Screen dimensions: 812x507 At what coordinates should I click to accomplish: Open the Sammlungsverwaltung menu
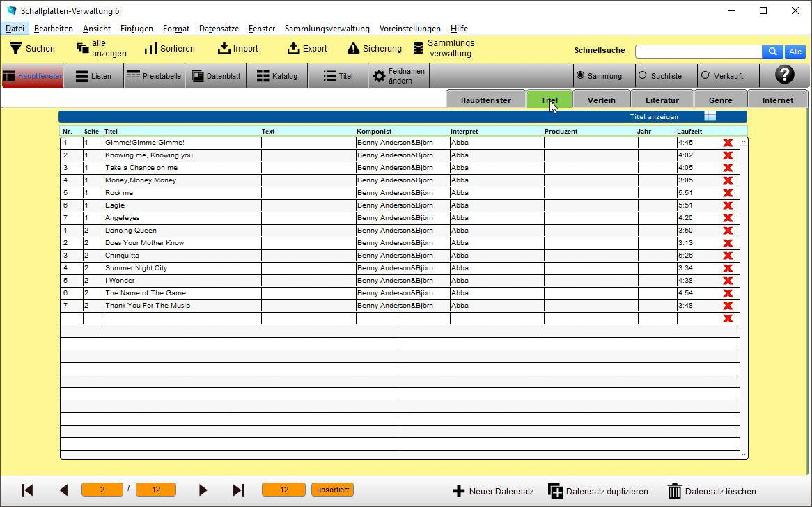[x=327, y=29]
